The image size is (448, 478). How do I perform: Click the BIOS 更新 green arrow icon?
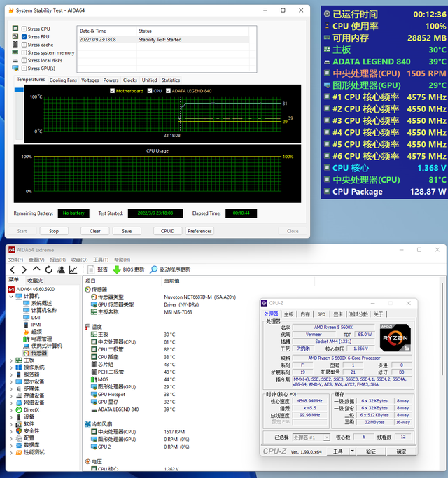tap(117, 269)
